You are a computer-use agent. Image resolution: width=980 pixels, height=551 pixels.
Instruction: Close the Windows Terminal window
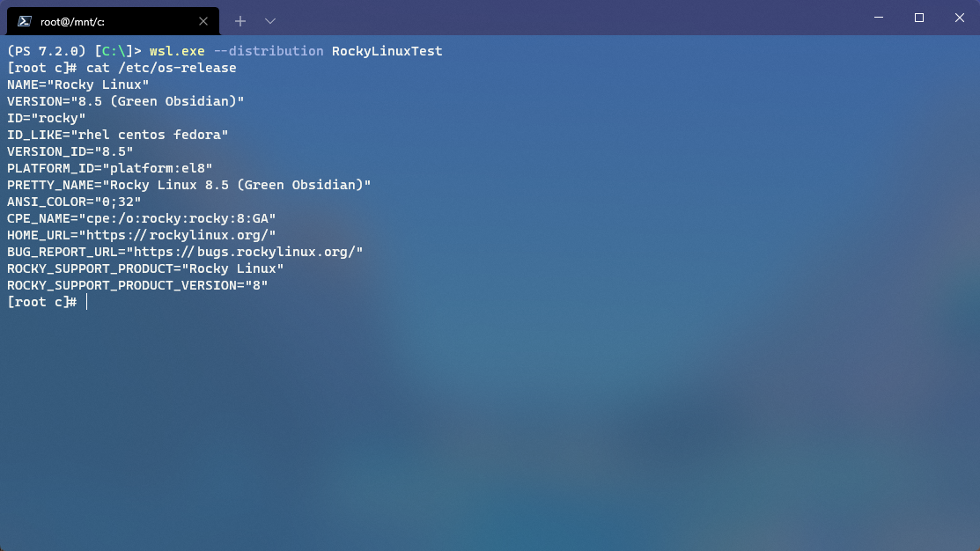959,18
